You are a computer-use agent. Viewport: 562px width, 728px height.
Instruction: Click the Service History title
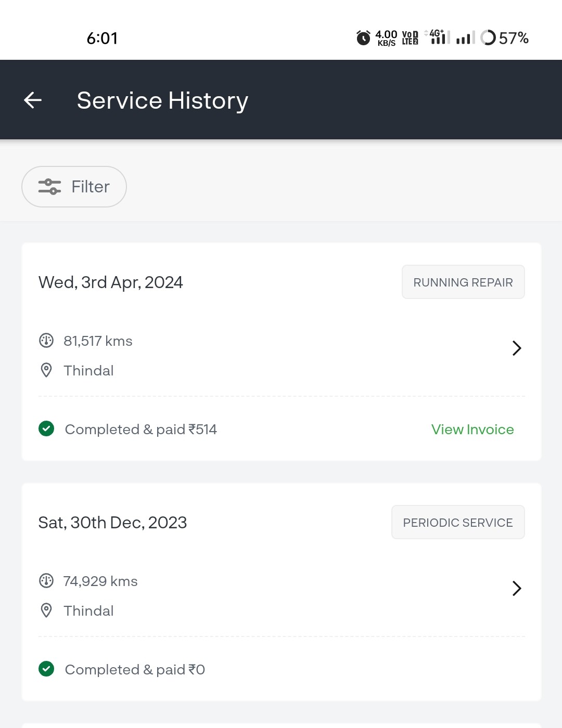pos(162,101)
